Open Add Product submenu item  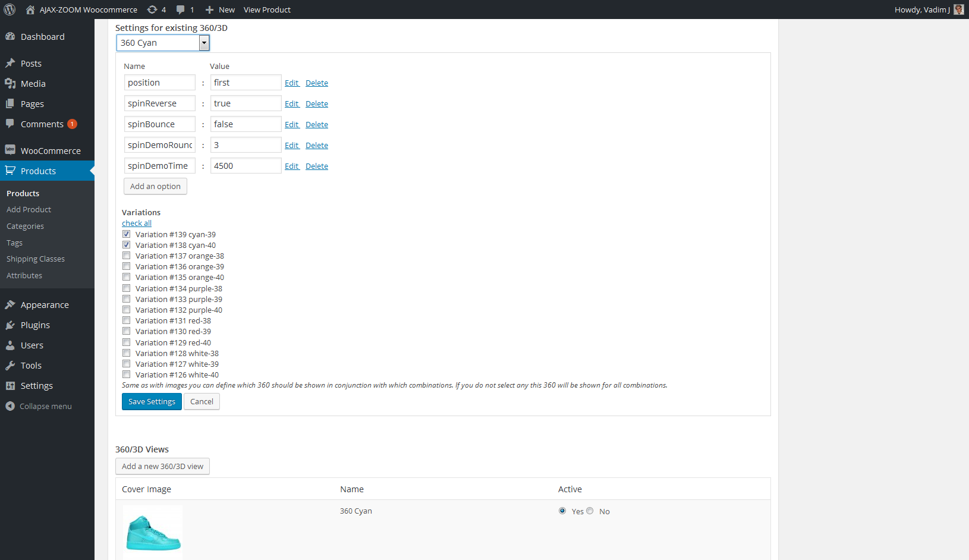(29, 209)
